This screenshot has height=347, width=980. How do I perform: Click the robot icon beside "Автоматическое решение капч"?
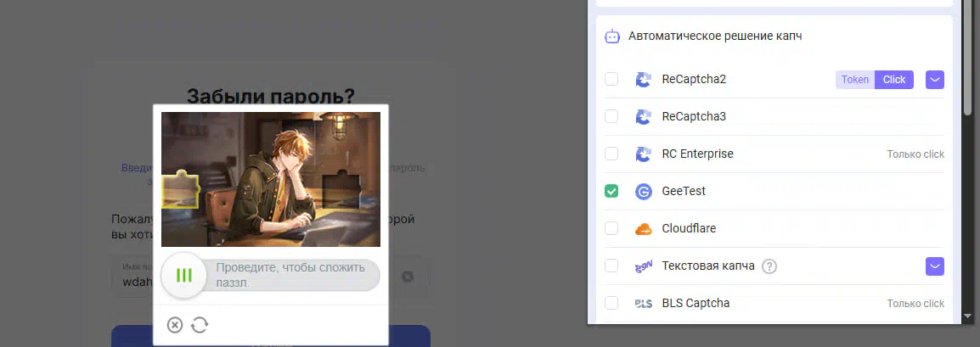point(612,36)
